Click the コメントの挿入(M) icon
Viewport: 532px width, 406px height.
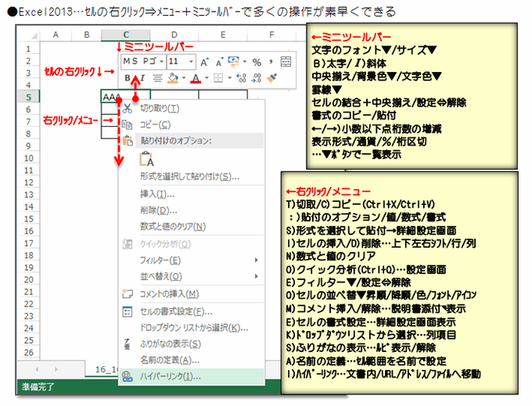(x=128, y=293)
